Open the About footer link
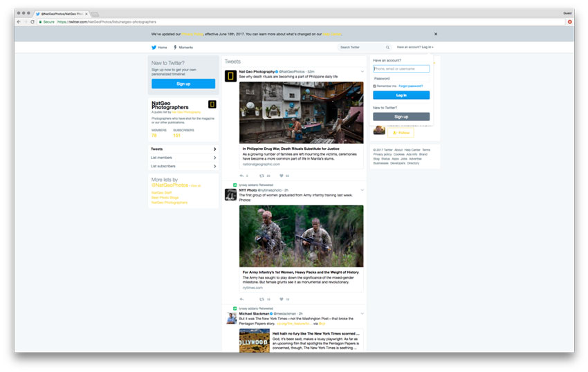Screen dimensions: 588x372 [398, 150]
